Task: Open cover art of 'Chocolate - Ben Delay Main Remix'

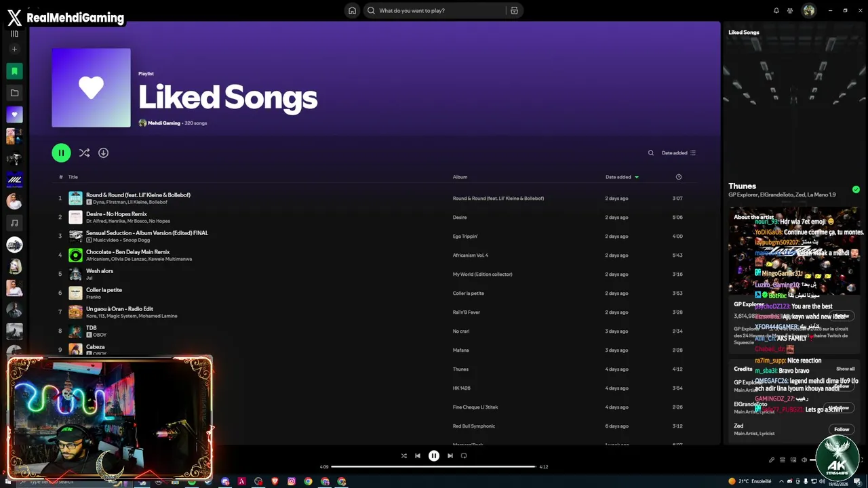Action: tap(75, 255)
